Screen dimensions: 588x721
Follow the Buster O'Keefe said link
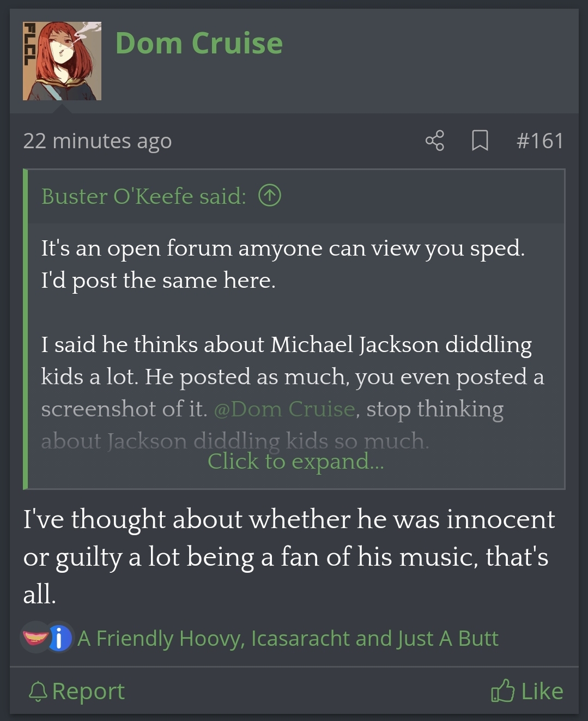click(x=144, y=196)
